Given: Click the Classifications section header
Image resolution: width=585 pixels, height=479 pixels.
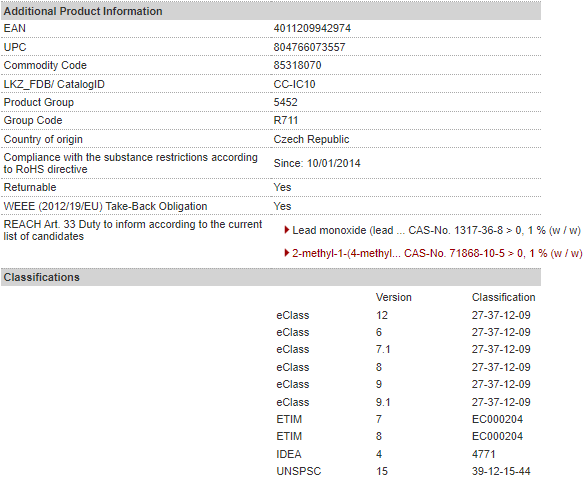Looking at the screenshot, I should click(271, 277).
